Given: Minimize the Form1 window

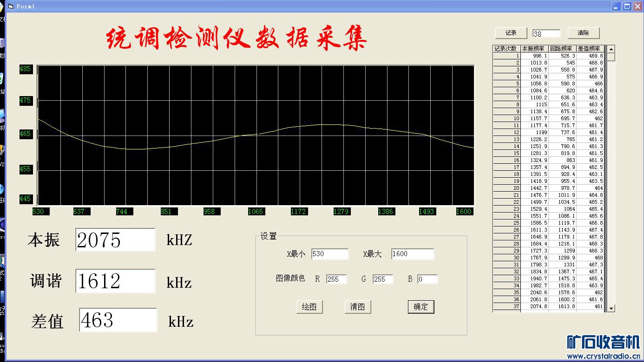Looking at the screenshot, I should pos(616,6).
